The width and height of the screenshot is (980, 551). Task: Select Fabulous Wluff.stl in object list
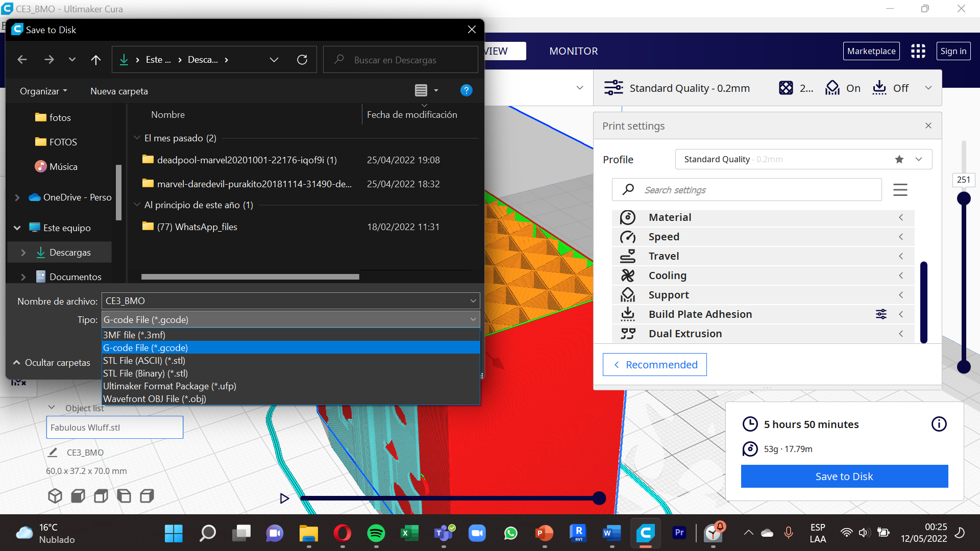coord(114,428)
